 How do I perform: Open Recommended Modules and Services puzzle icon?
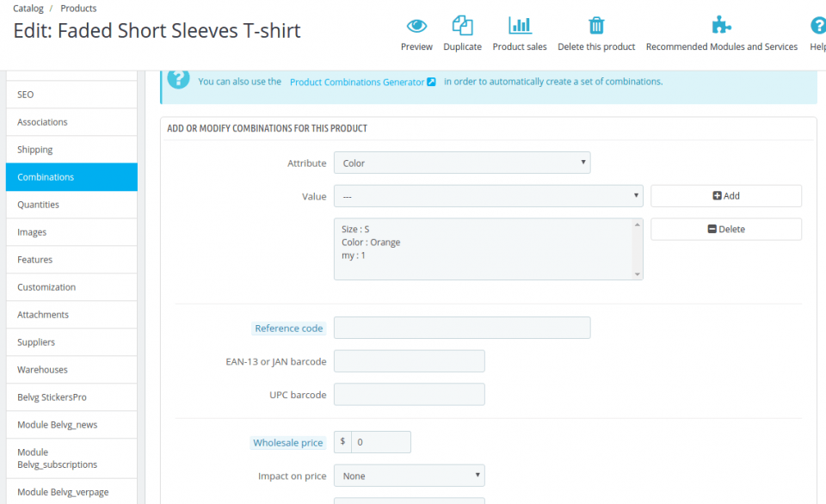721,26
